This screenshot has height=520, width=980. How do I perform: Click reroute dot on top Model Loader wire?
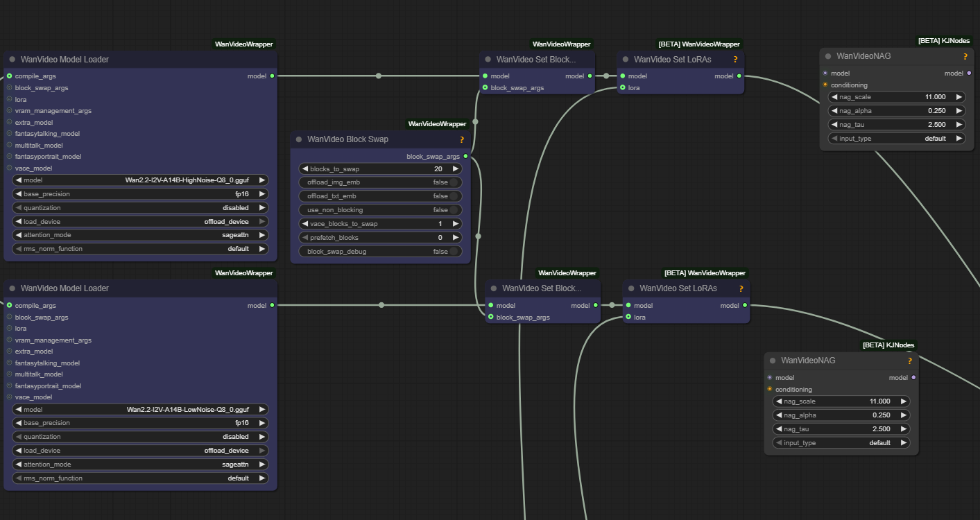click(x=379, y=76)
